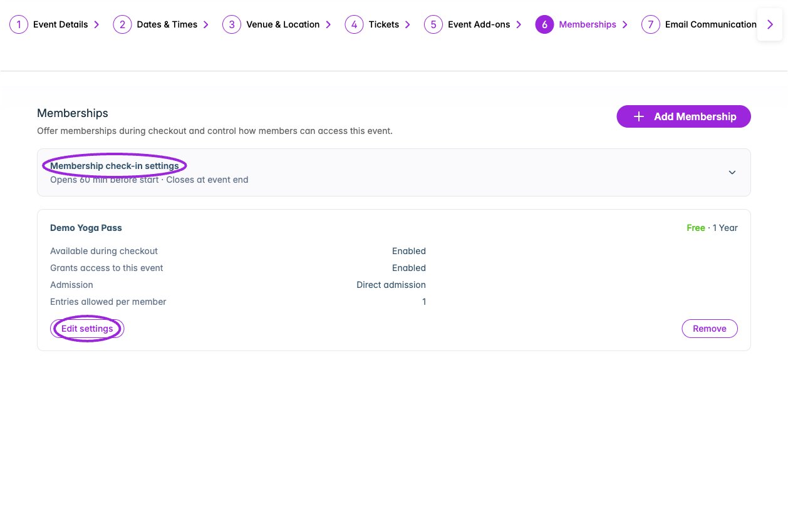
Task: Click the Add Membership button
Action: (x=683, y=116)
